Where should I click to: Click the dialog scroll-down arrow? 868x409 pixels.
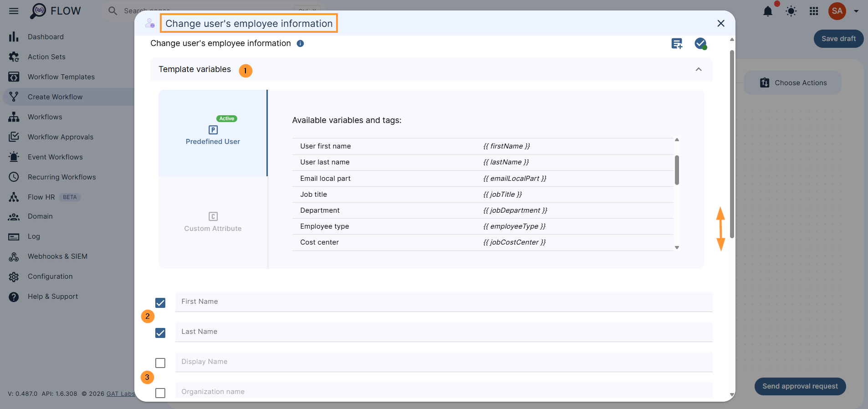tap(732, 394)
